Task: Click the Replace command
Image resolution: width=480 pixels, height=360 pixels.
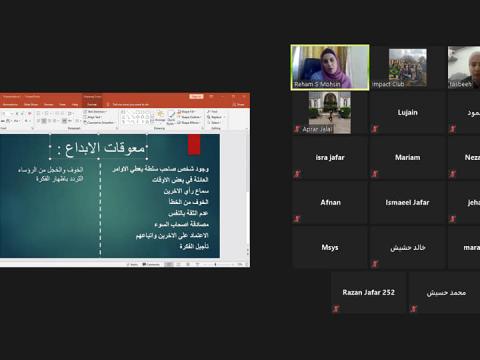Action: pyautogui.click(x=215, y=117)
